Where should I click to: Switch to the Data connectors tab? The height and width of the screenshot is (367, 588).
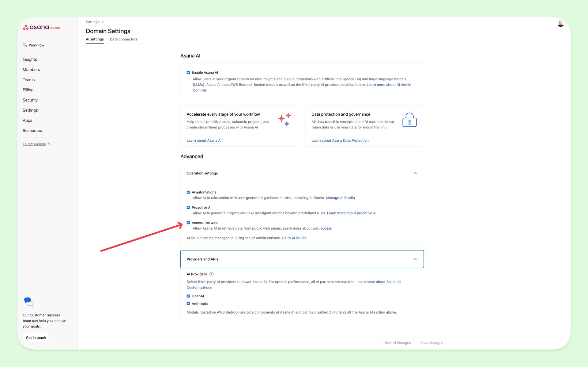pyautogui.click(x=123, y=39)
